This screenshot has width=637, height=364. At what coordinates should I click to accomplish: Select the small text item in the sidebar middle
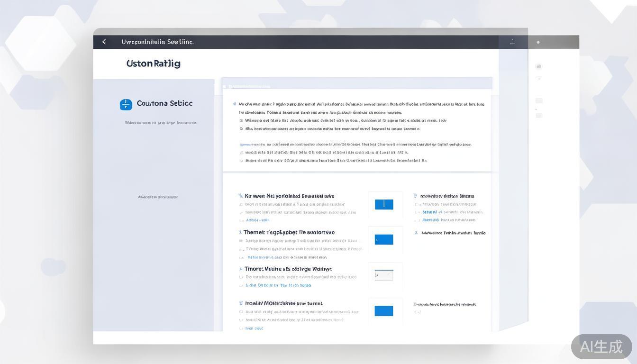(x=158, y=197)
